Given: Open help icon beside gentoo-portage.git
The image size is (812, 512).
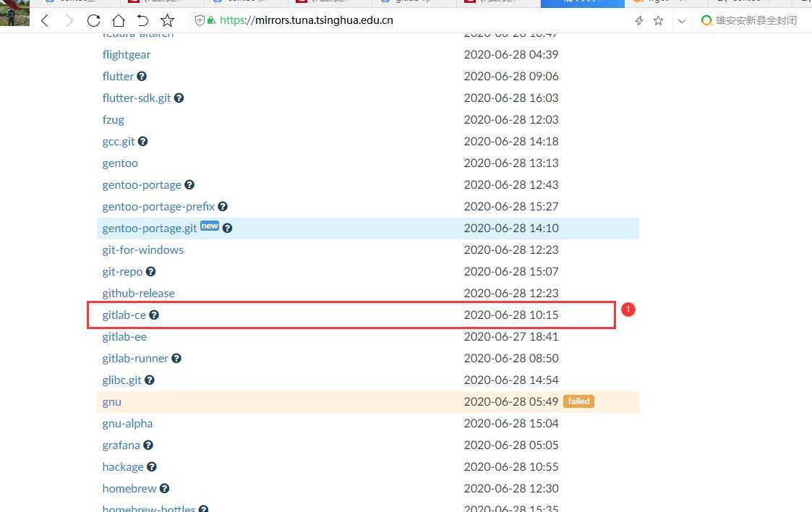Looking at the screenshot, I should 227,229.
